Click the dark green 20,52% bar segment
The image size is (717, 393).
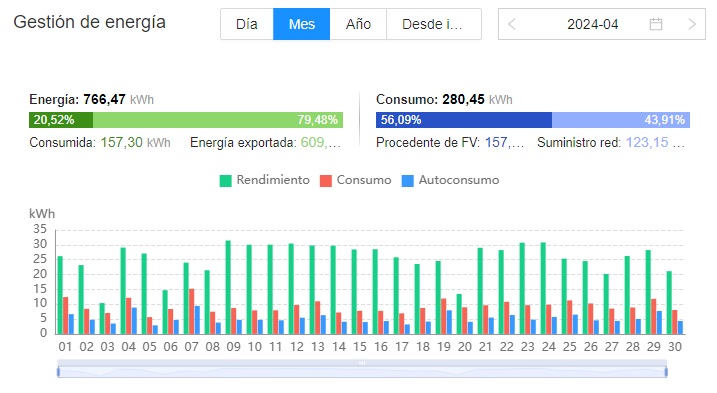pos(61,120)
